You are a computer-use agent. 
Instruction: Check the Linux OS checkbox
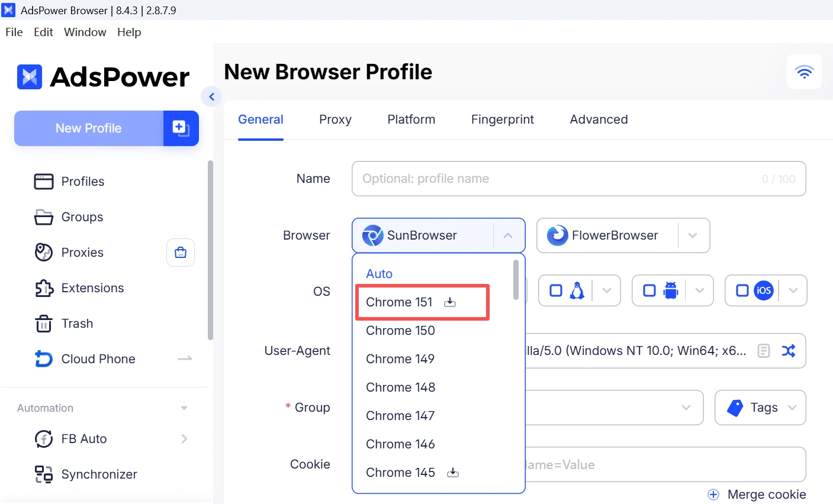click(x=556, y=290)
